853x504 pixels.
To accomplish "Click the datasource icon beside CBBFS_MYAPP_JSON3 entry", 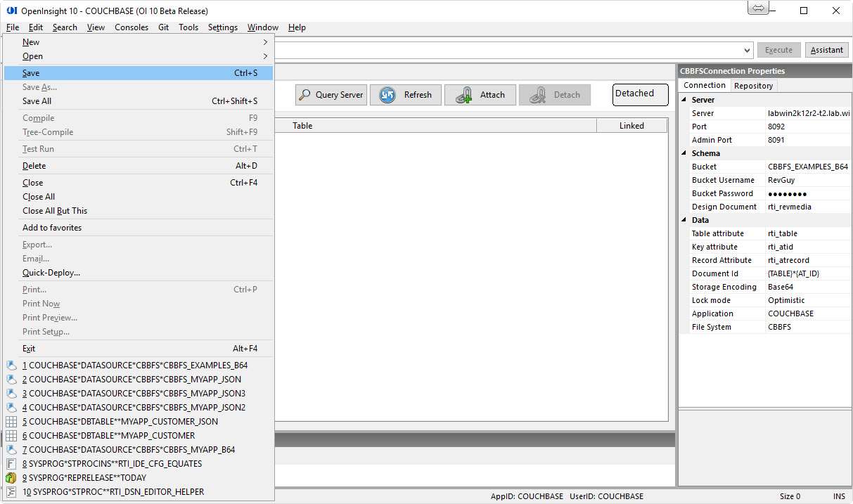I will [x=11, y=394].
